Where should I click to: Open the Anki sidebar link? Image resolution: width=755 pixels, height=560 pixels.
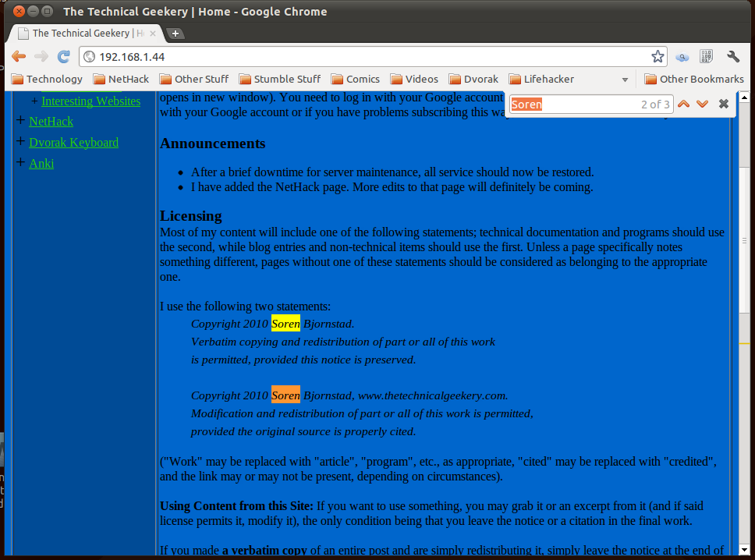pyautogui.click(x=41, y=164)
